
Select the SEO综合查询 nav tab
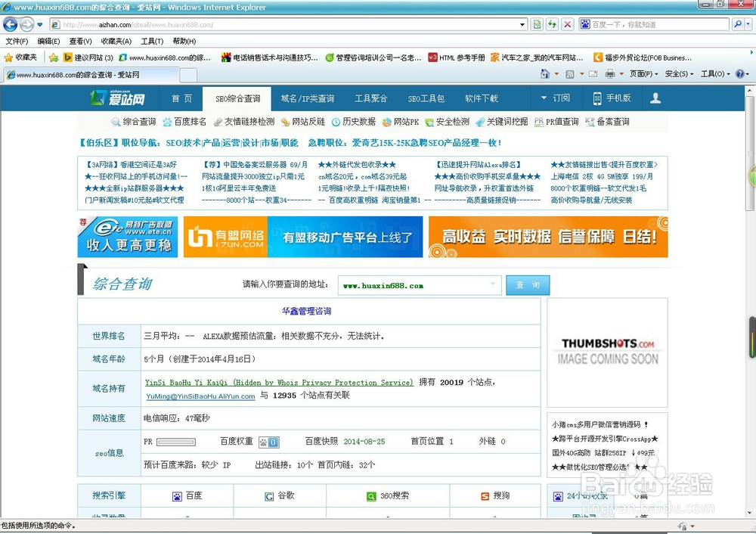[x=237, y=99]
